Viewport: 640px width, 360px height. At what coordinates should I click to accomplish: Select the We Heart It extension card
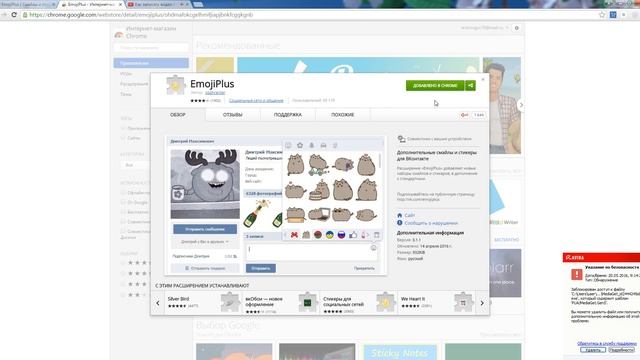click(x=437, y=303)
